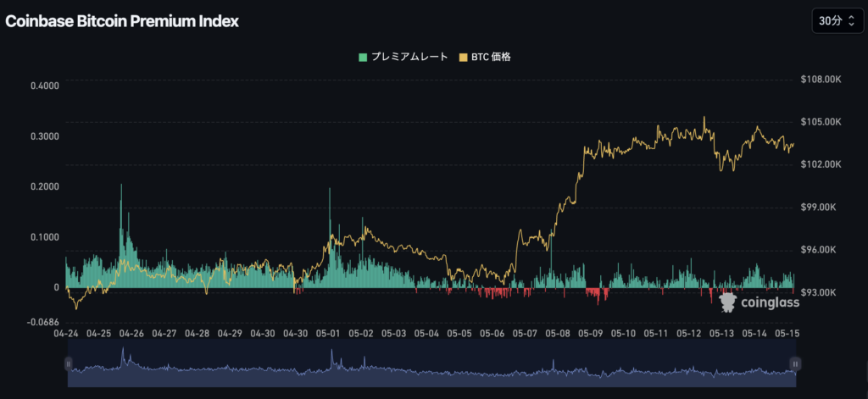Click the 05-11 date label
Viewport: 868px width, 399px height.
point(655,334)
